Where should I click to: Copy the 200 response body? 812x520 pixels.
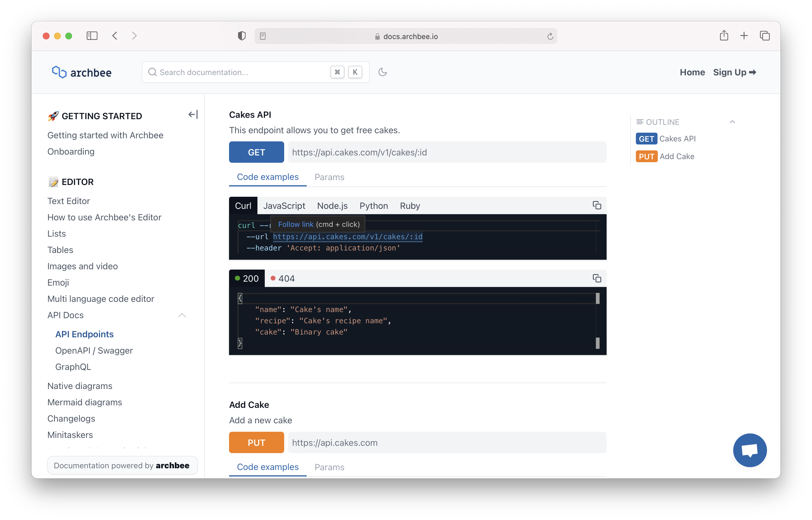[597, 278]
